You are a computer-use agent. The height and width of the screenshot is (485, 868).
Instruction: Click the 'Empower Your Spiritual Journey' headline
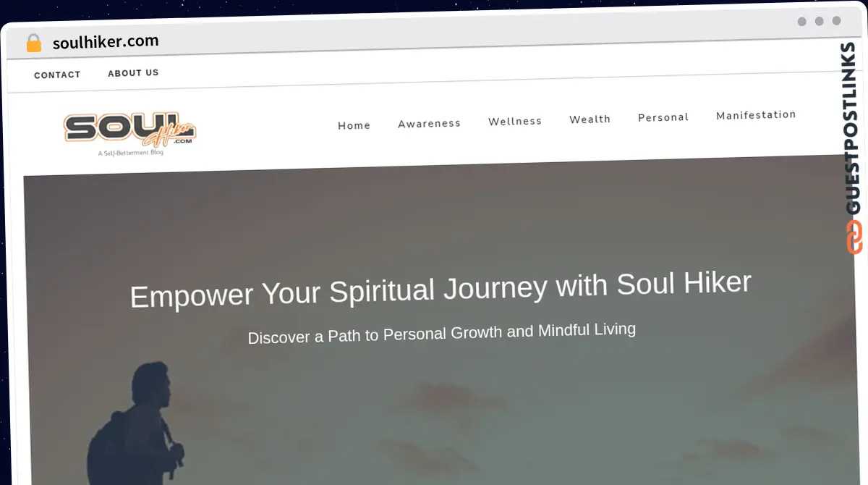(x=441, y=289)
